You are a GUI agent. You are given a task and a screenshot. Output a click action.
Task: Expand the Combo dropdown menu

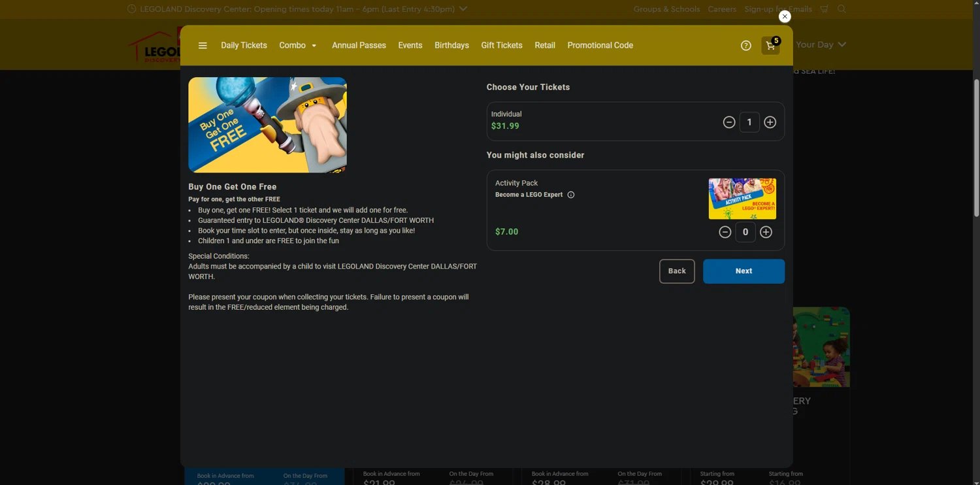point(298,46)
